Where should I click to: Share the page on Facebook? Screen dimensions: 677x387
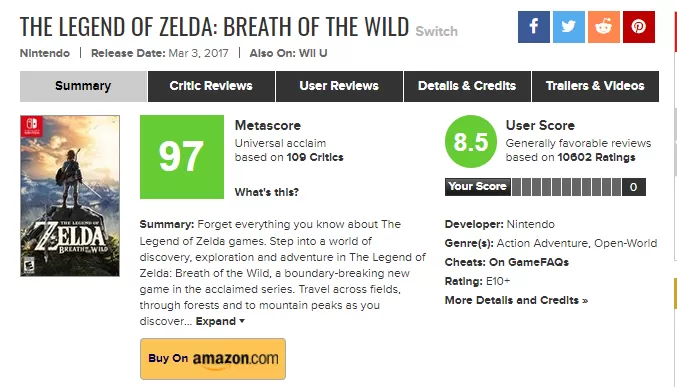(534, 27)
